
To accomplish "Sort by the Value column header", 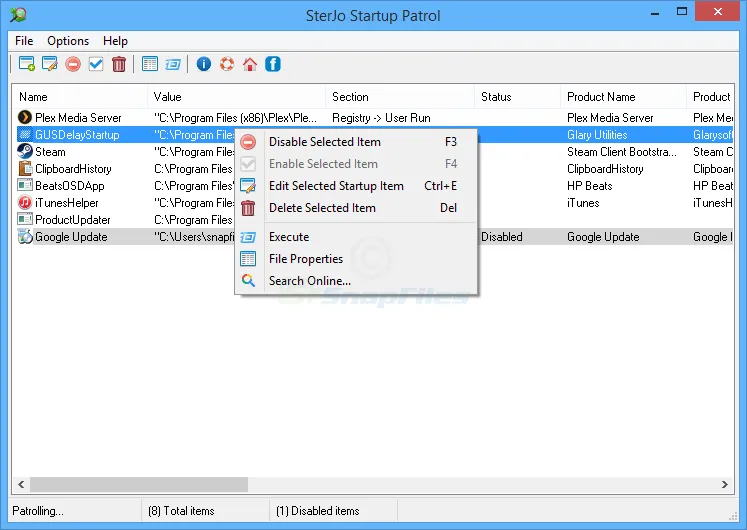I will click(x=236, y=97).
